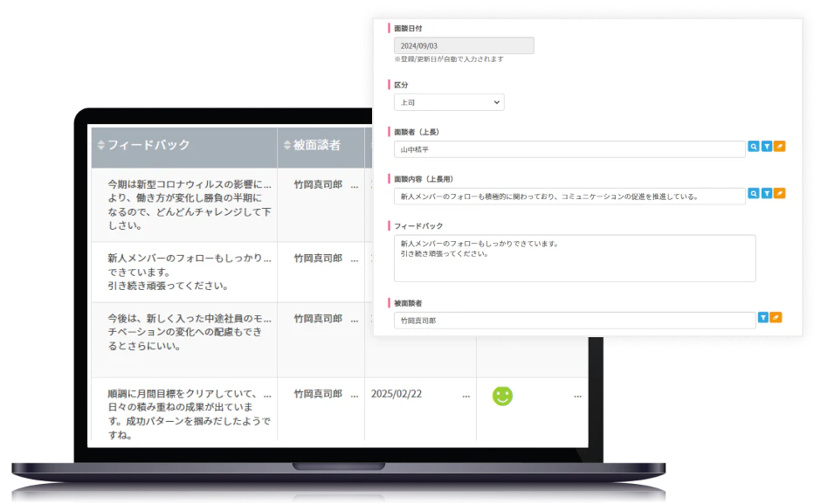
Task: Click ellipsis after date 2025/02/22
Action: [466, 397]
